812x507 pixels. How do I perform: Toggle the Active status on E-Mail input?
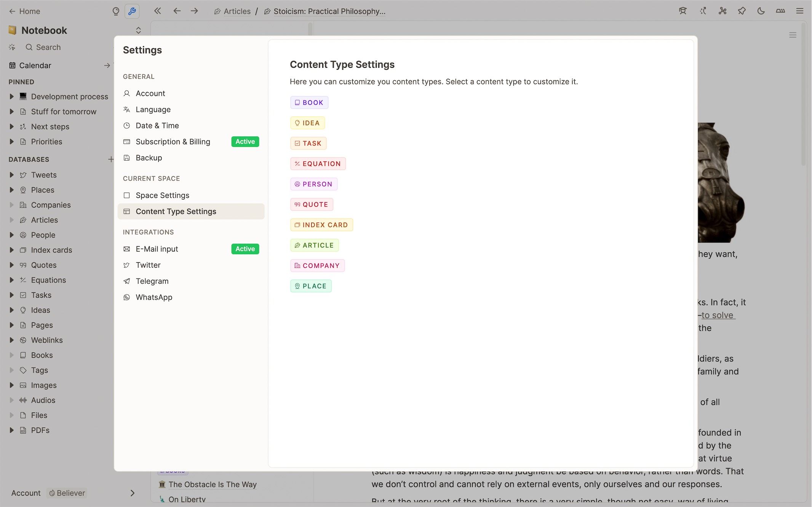pos(245,249)
